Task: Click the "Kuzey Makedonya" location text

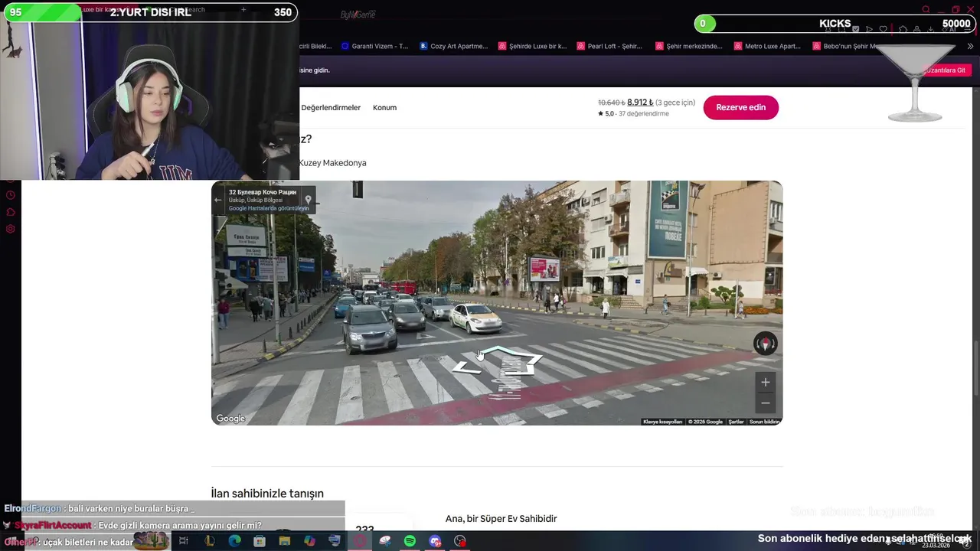Action: pyautogui.click(x=332, y=163)
